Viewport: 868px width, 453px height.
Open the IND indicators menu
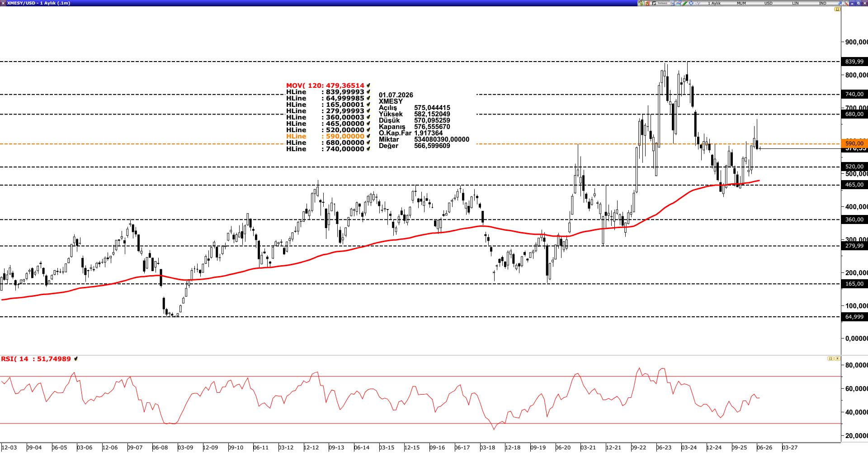(x=823, y=3)
